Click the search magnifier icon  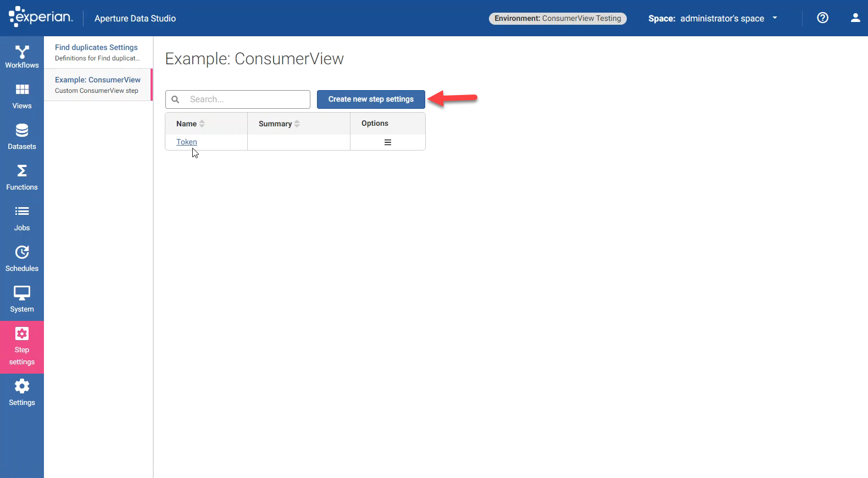click(175, 99)
